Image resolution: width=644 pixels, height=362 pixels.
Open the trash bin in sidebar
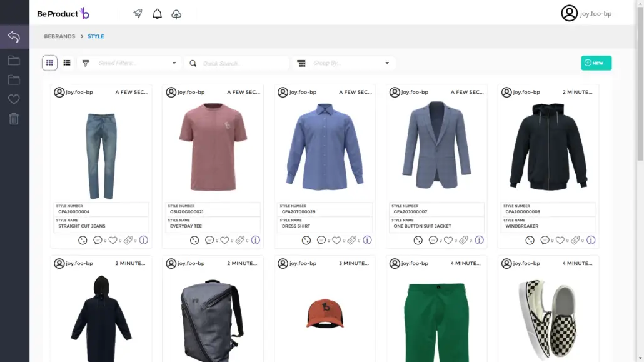14,119
